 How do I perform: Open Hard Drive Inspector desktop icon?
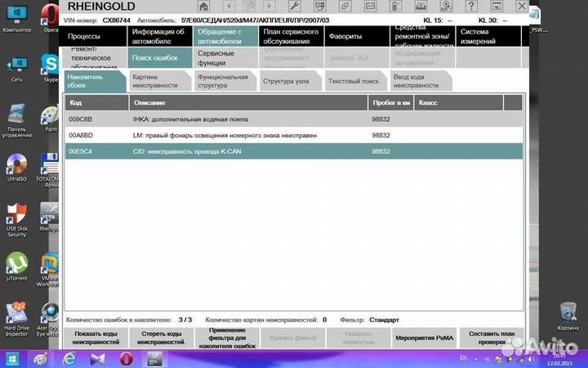(x=16, y=315)
